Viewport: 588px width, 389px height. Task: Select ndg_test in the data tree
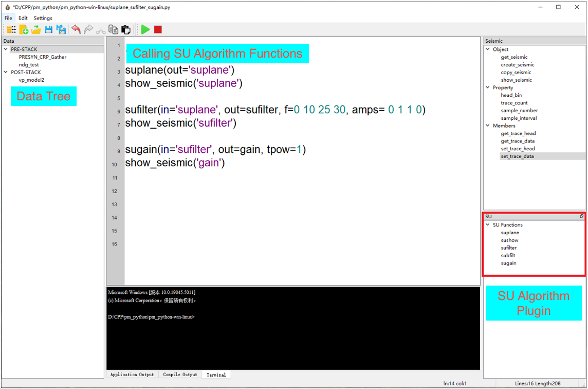(29, 65)
